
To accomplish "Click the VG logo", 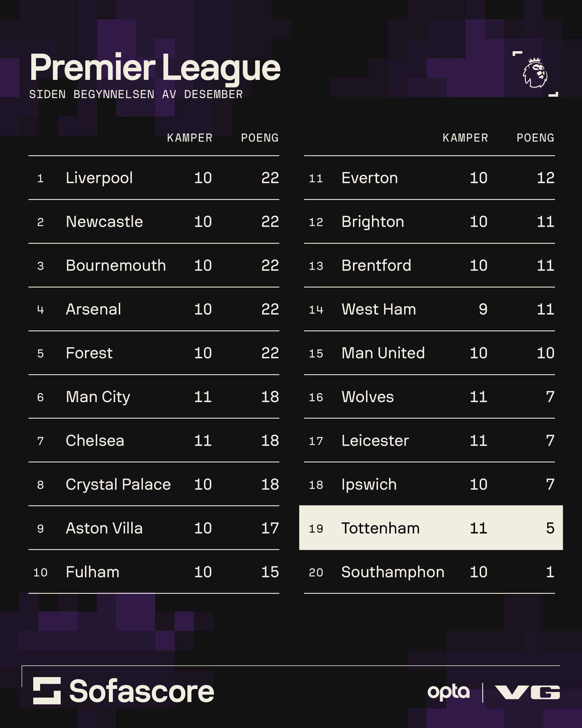I will click(x=527, y=692).
